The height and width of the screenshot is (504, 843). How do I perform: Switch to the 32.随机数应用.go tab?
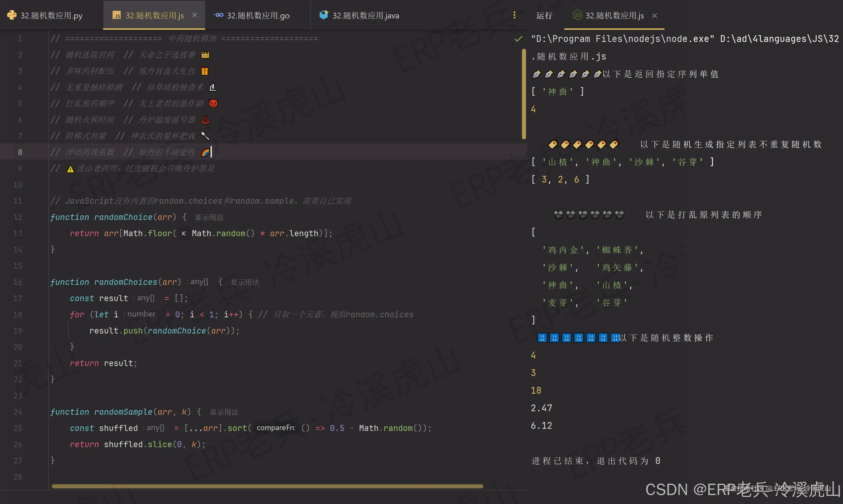[x=258, y=16]
